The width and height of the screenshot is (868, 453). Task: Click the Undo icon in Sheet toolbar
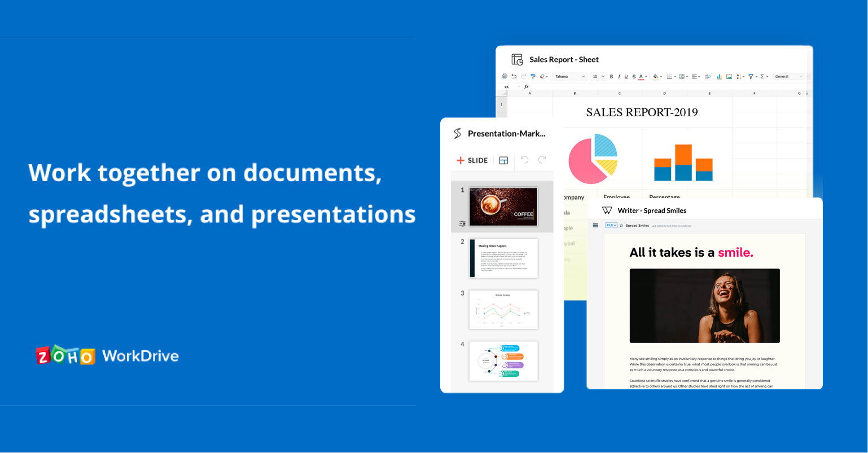[514, 76]
